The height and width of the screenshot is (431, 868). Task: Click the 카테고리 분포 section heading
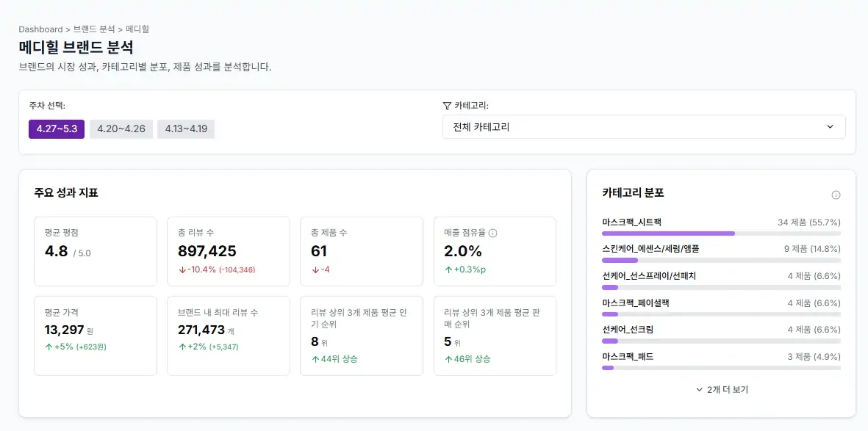[633, 193]
